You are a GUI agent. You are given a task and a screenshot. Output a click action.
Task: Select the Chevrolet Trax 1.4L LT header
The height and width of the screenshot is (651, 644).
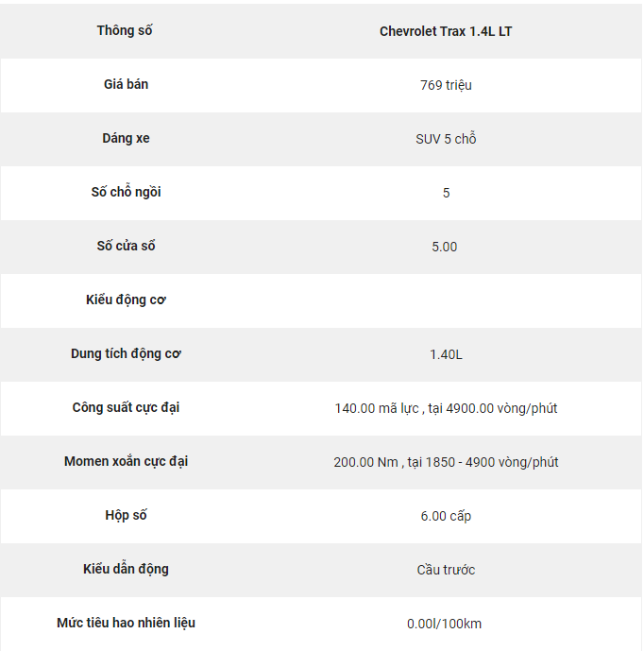446,31
